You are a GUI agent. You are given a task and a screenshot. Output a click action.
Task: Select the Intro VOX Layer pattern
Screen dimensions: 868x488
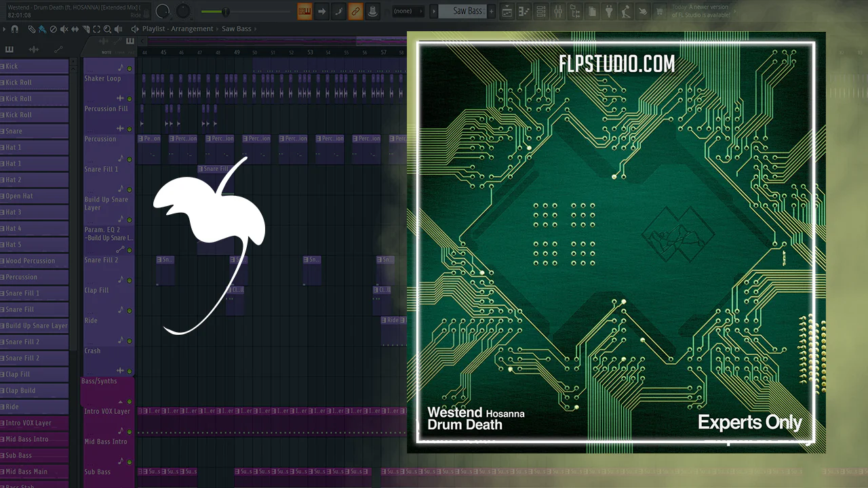35,423
